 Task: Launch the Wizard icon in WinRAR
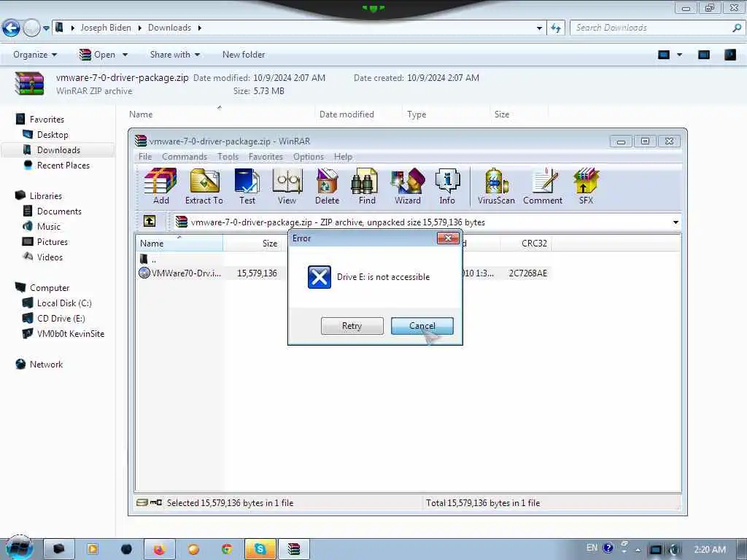tap(407, 186)
